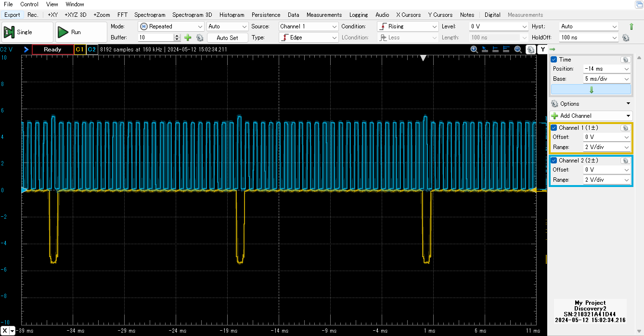This screenshot has height=336, width=644.
Task: Click the green down arrow bar under Base
Action: 591,89
